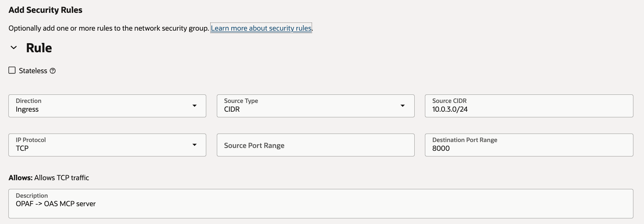Viewport: 644px width, 224px height.
Task: Open the Stateless help question-mark icon
Action: click(53, 71)
